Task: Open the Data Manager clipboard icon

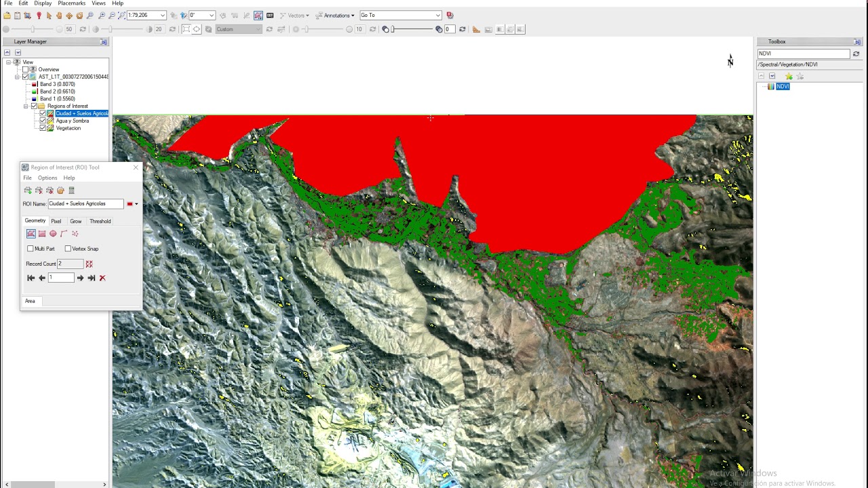Action: point(17,16)
